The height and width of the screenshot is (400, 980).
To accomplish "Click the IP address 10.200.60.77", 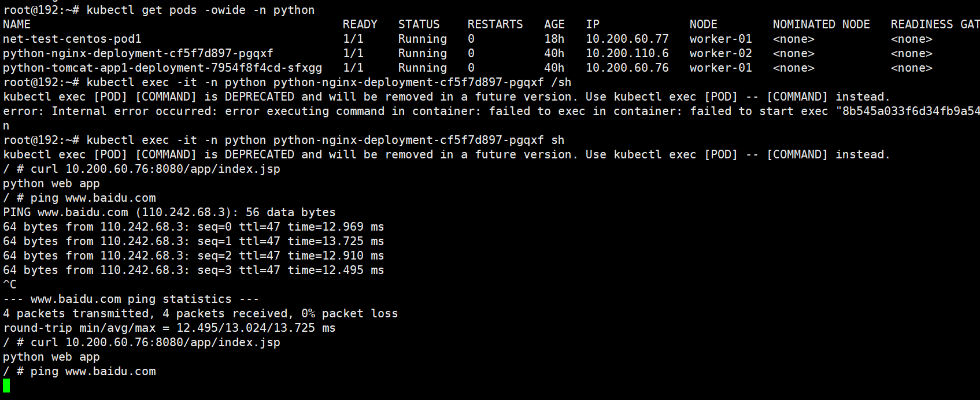I will click(627, 39).
